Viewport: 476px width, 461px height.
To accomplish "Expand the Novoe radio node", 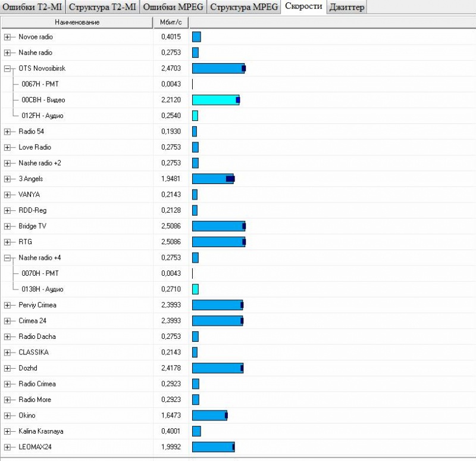I will click(x=8, y=37).
